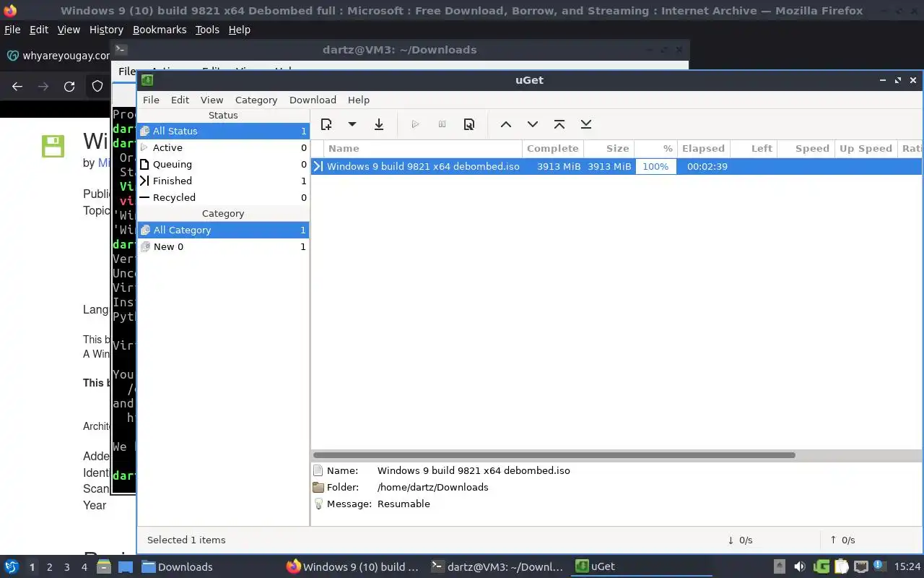Click Firefox reload button
Image resolution: width=924 pixels, height=578 pixels.
click(x=69, y=87)
